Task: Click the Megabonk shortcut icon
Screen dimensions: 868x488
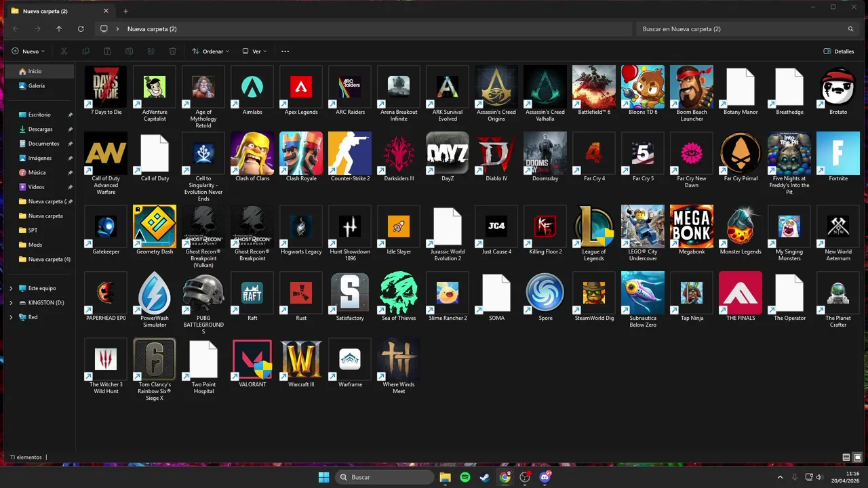Action: tap(692, 226)
